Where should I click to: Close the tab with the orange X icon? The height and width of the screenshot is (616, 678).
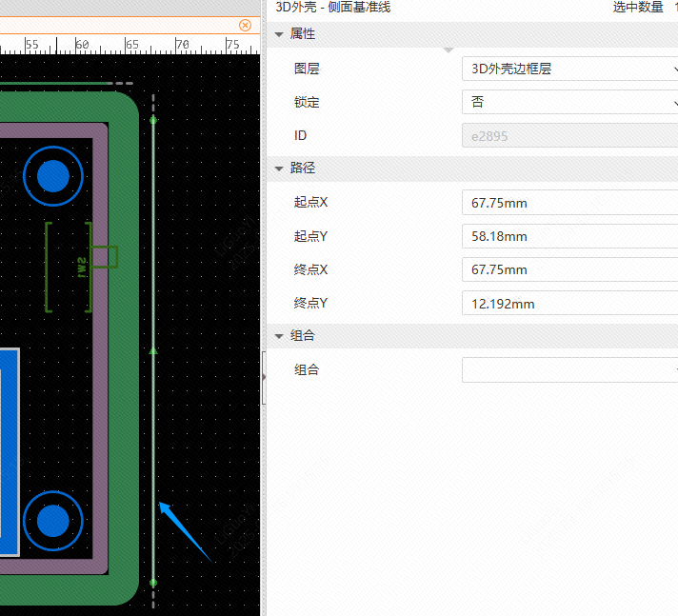point(245,25)
